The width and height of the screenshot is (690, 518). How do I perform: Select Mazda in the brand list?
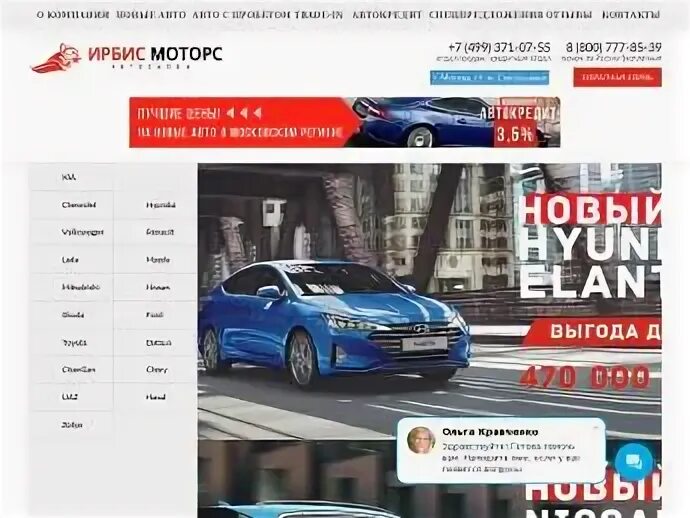(x=158, y=260)
